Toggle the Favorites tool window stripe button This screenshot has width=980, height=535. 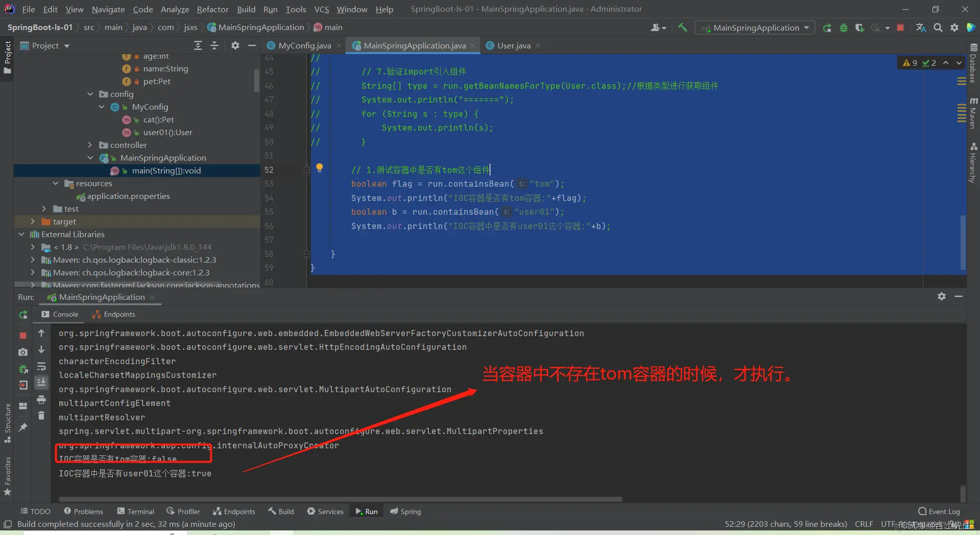(7, 476)
